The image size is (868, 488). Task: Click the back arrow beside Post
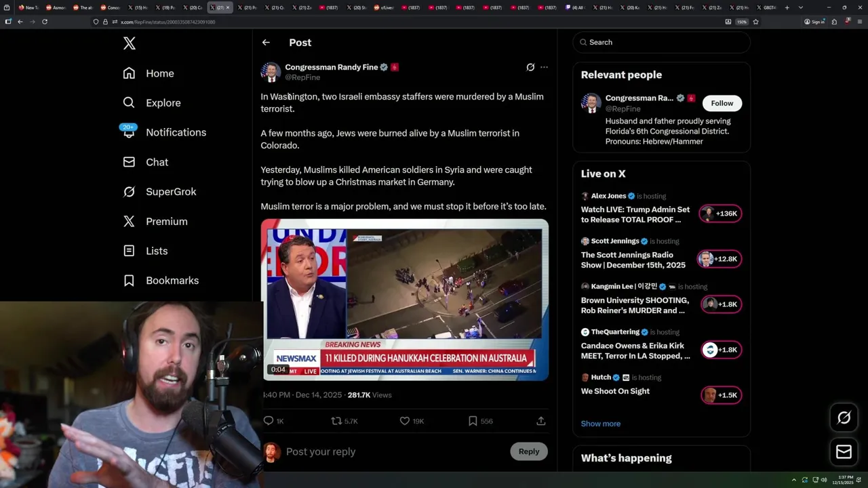[266, 42]
